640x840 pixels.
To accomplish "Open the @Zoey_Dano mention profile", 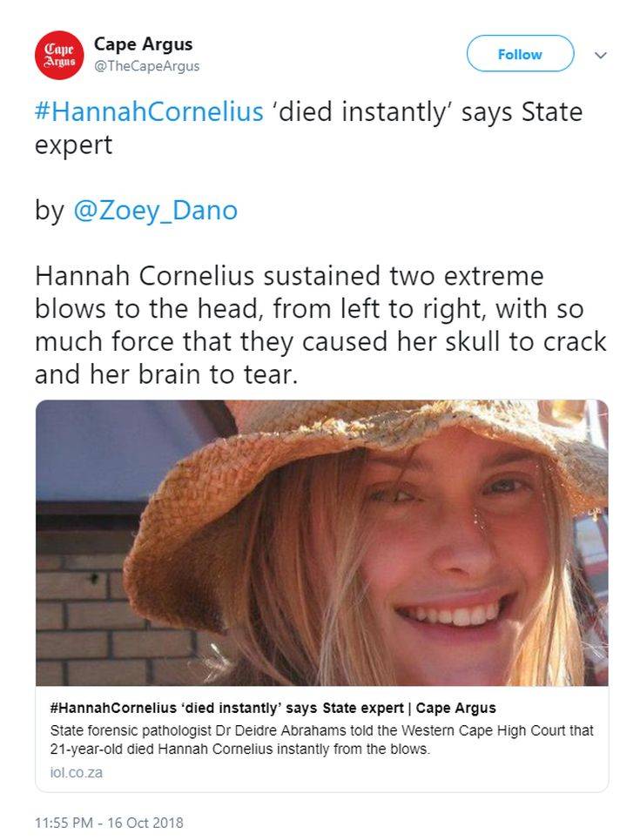I will pos(155,210).
